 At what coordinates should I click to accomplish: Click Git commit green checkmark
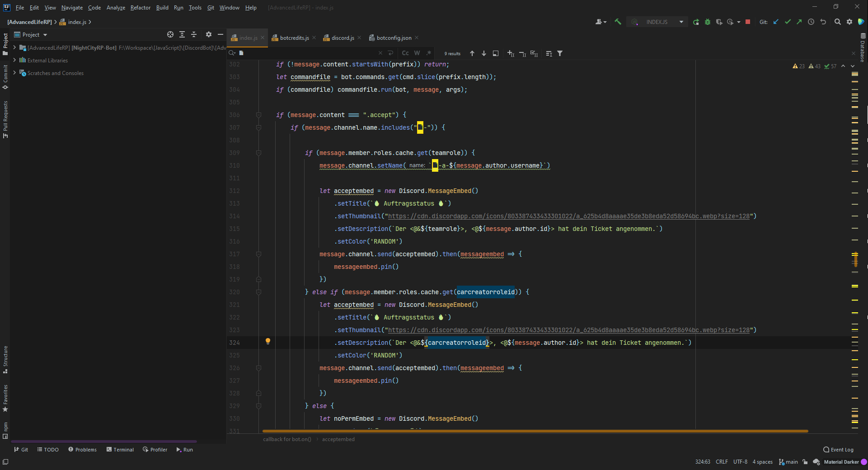788,22
